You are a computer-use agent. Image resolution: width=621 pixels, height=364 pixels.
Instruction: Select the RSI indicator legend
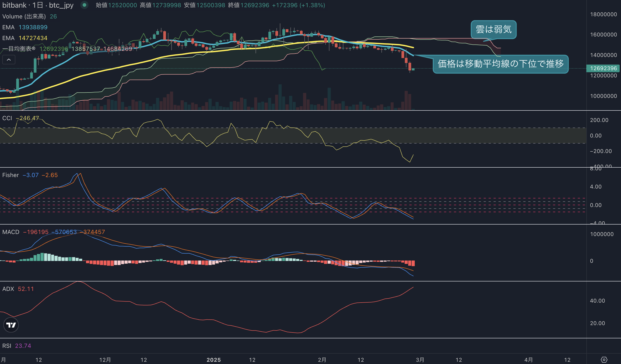pyautogui.click(x=7, y=346)
